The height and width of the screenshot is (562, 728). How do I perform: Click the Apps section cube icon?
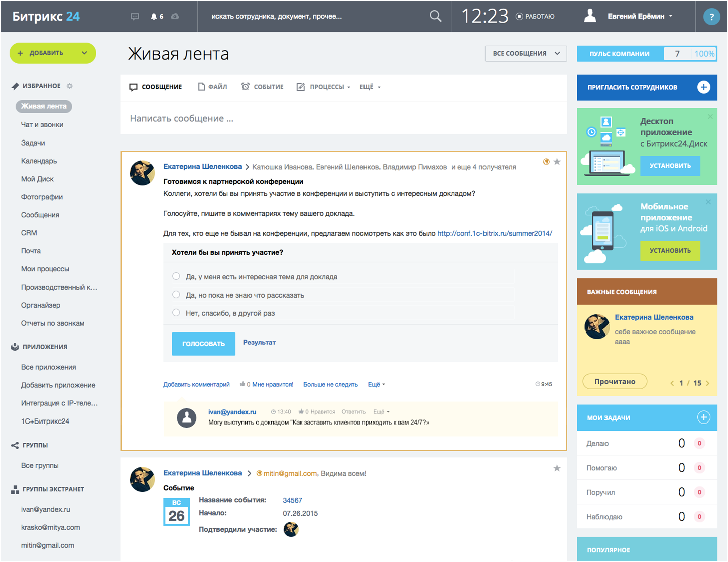[15, 347]
